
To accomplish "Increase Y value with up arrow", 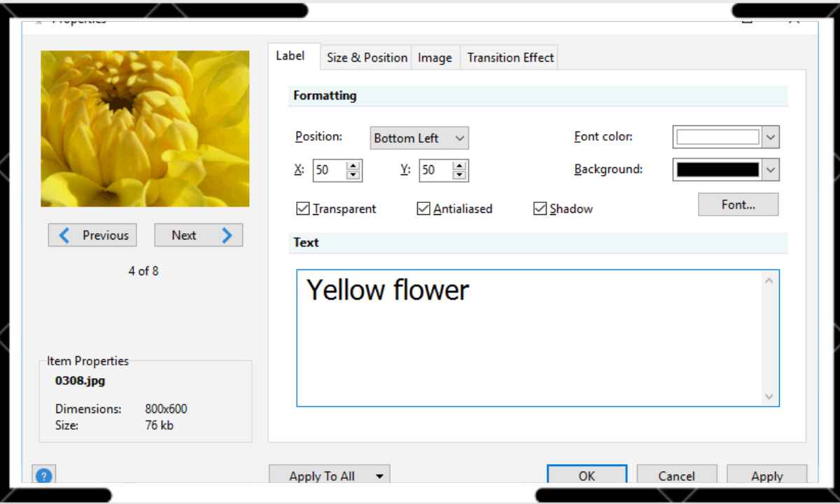I will pos(459,167).
